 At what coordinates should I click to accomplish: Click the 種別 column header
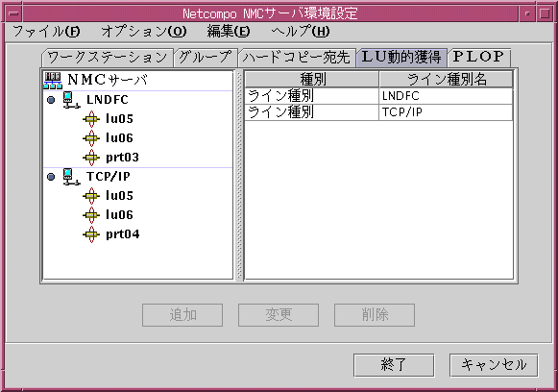312,79
